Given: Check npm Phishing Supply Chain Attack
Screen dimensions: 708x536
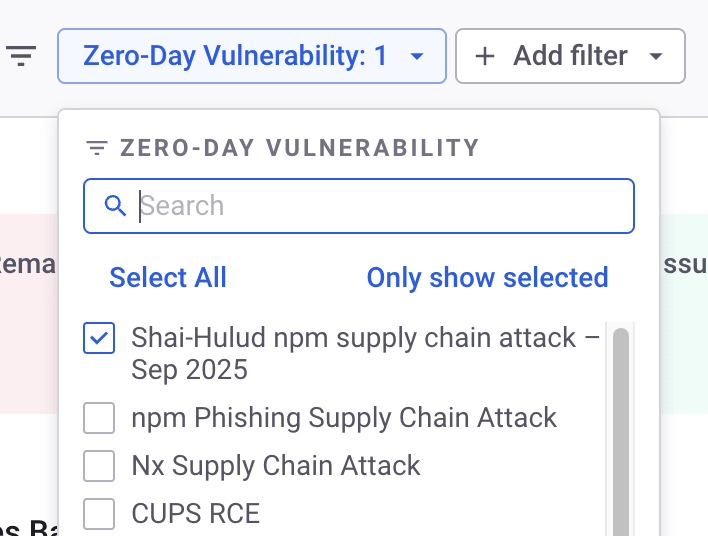Looking at the screenshot, I should click(99, 418).
